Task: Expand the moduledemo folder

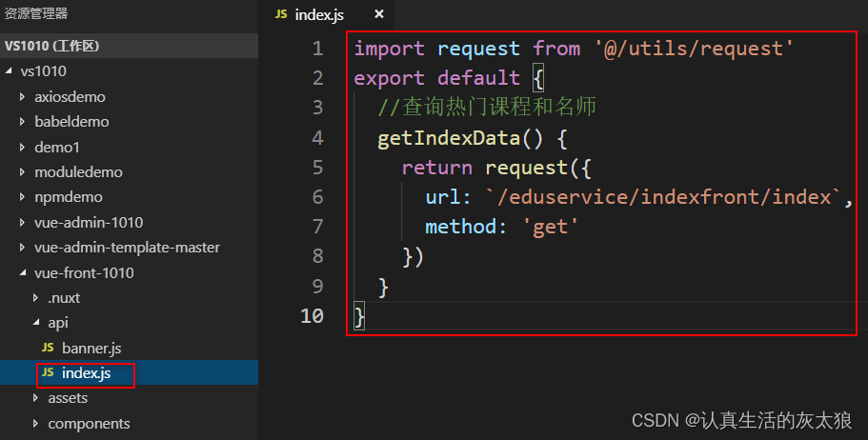Action: point(78,172)
